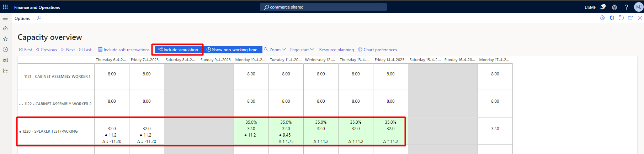
Task: Toggle Include simulation
Action: tap(178, 50)
